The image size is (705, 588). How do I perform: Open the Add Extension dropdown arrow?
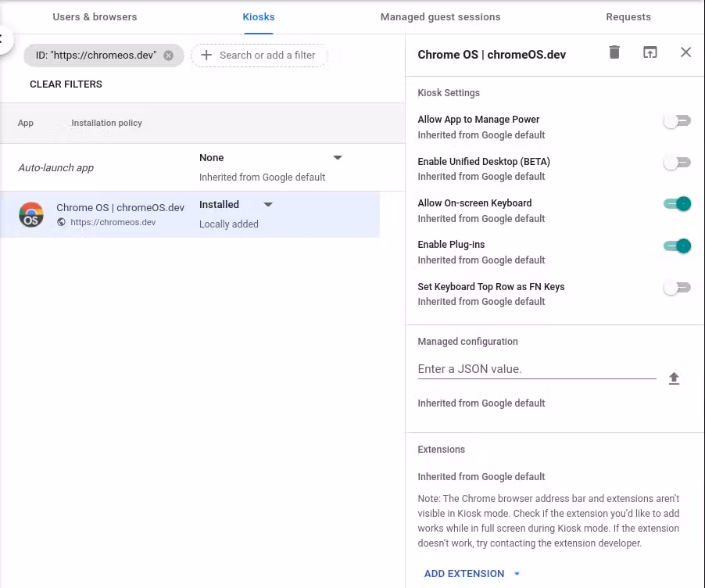pyautogui.click(x=517, y=574)
